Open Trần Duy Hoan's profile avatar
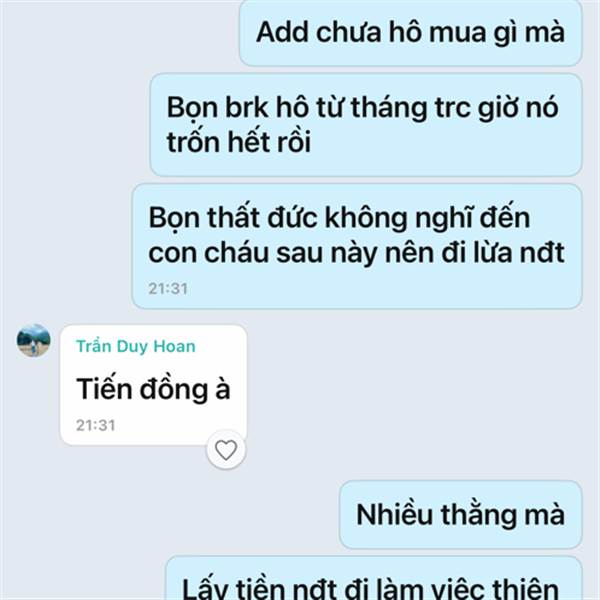Viewport: 600px width, 600px height. (34, 340)
